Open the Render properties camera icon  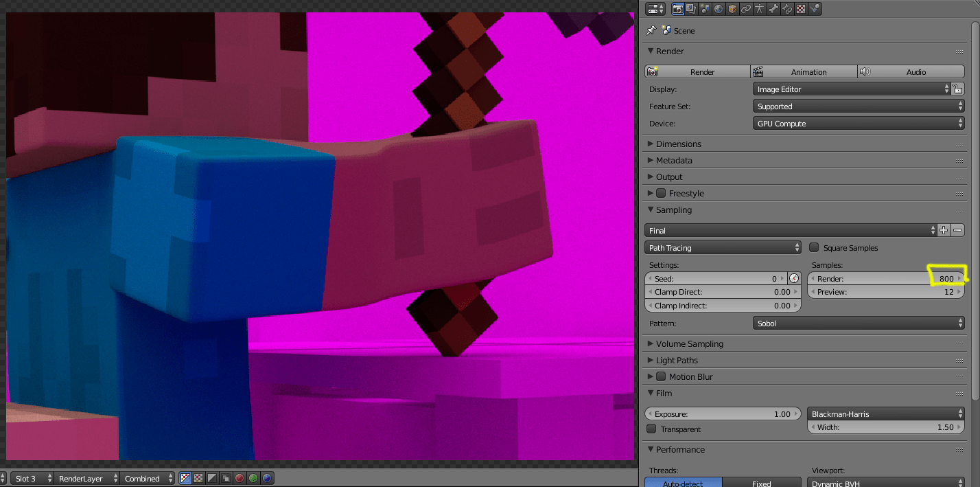tap(678, 8)
